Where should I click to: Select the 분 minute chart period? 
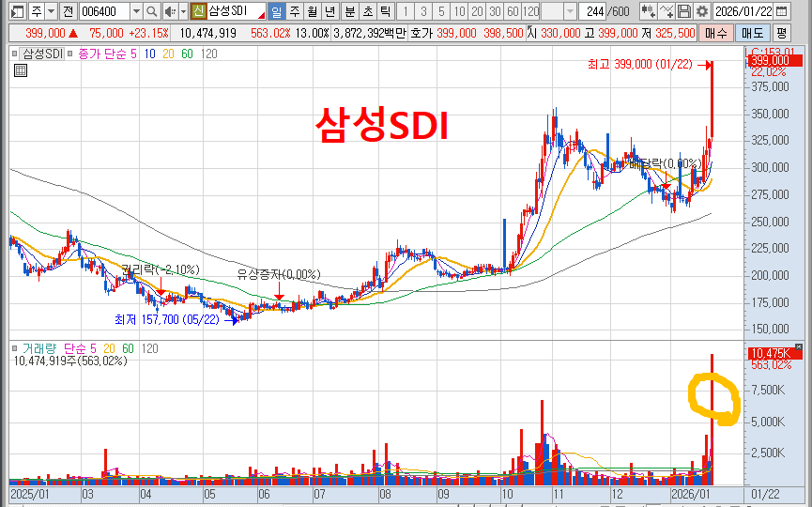click(x=350, y=11)
